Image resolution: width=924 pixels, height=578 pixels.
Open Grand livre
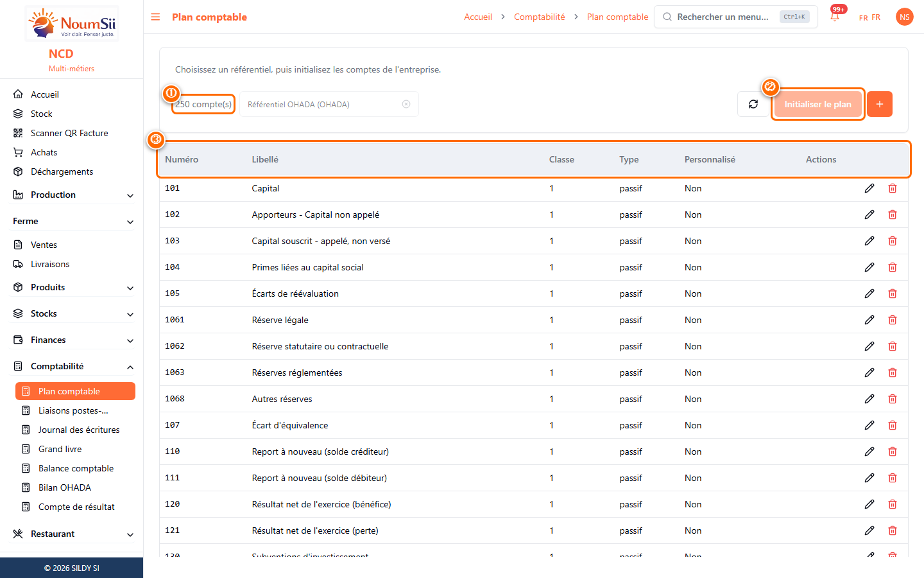click(x=75, y=449)
